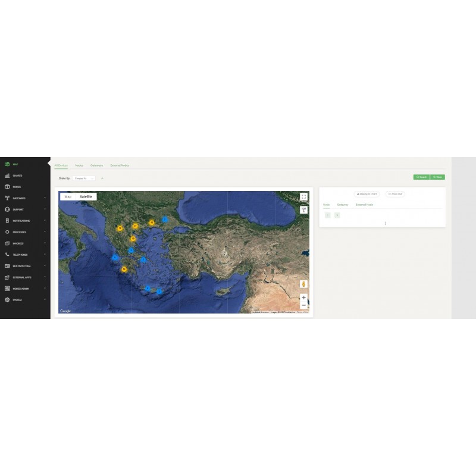Click the gateway antenna icon on map

(303, 209)
